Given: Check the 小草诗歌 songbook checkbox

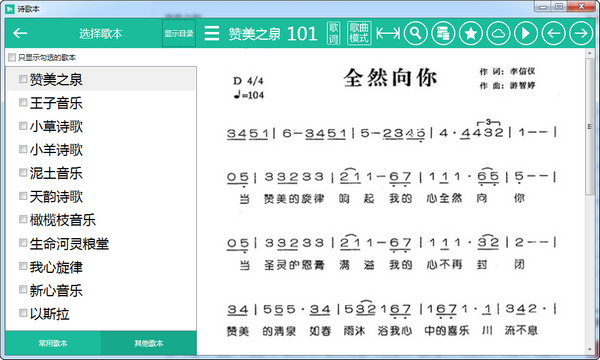Looking at the screenshot, I should coord(23,125).
